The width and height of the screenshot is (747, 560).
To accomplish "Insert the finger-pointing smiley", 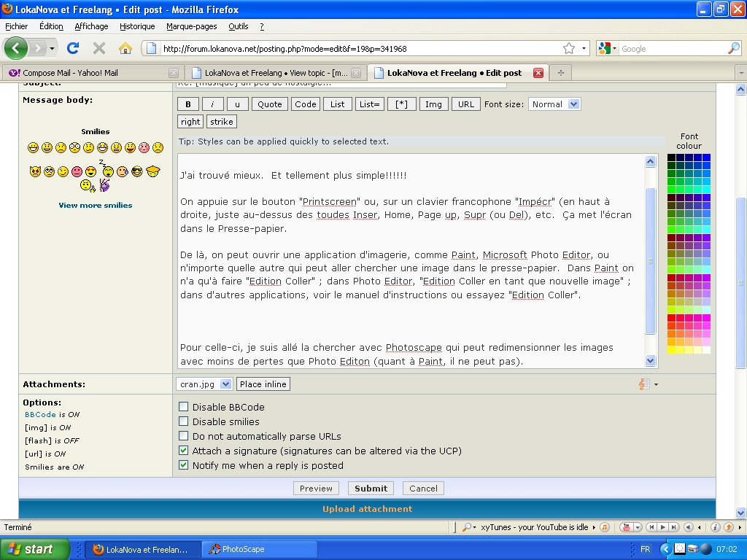I will tap(88, 186).
